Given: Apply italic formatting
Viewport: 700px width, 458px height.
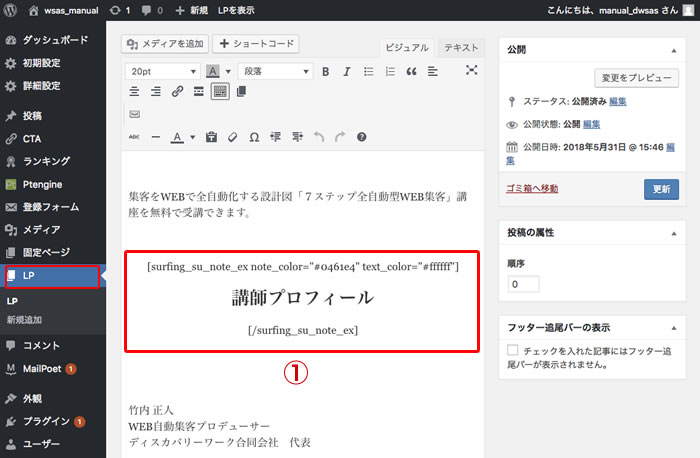Looking at the screenshot, I should pos(347,71).
